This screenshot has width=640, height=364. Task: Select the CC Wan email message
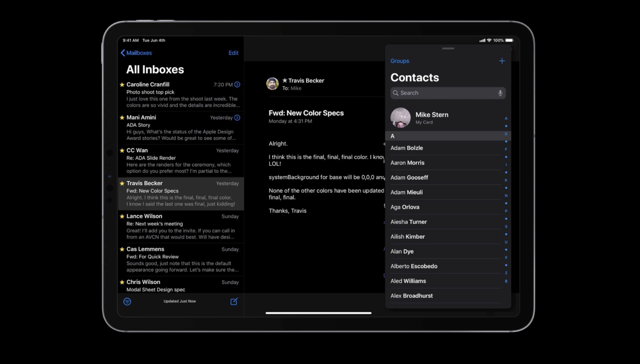pos(181,160)
